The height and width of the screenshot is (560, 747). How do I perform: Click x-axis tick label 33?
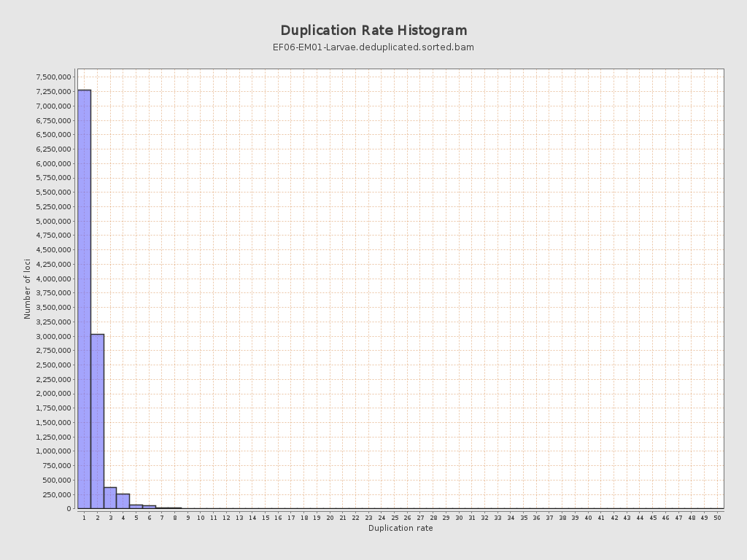(498, 518)
